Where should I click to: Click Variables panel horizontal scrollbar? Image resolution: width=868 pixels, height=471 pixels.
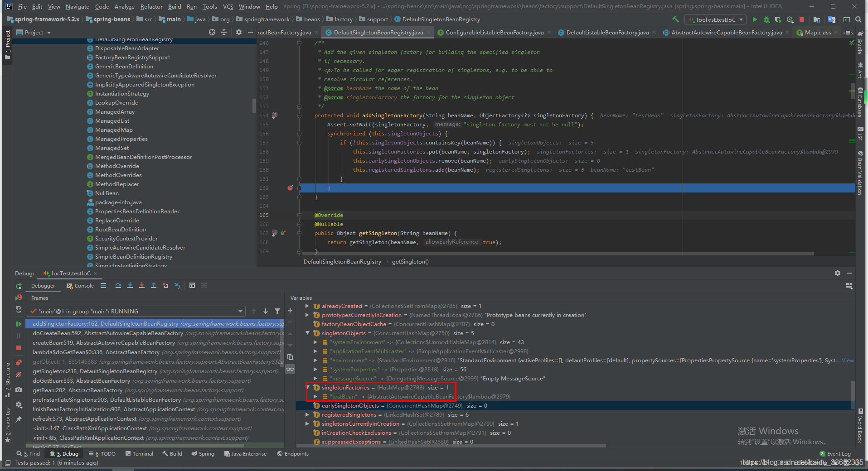tap(451, 446)
